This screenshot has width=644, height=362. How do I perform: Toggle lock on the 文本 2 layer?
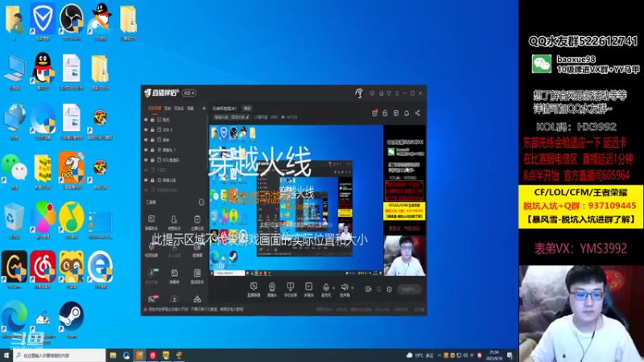(152, 130)
